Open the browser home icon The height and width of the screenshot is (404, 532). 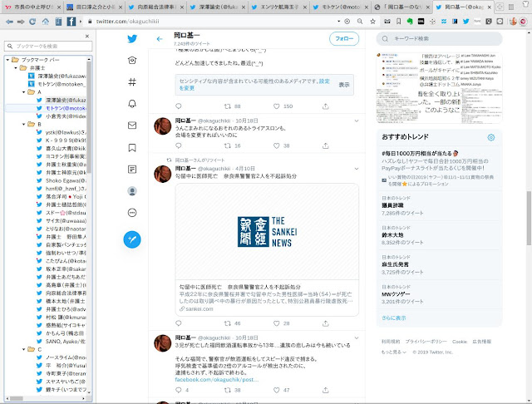(45, 22)
